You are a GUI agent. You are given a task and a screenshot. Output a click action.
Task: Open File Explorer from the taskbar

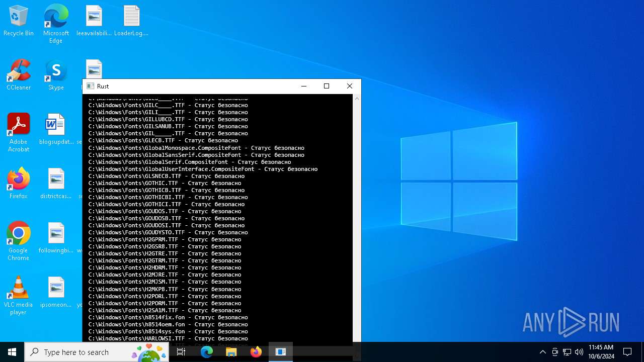click(231, 352)
